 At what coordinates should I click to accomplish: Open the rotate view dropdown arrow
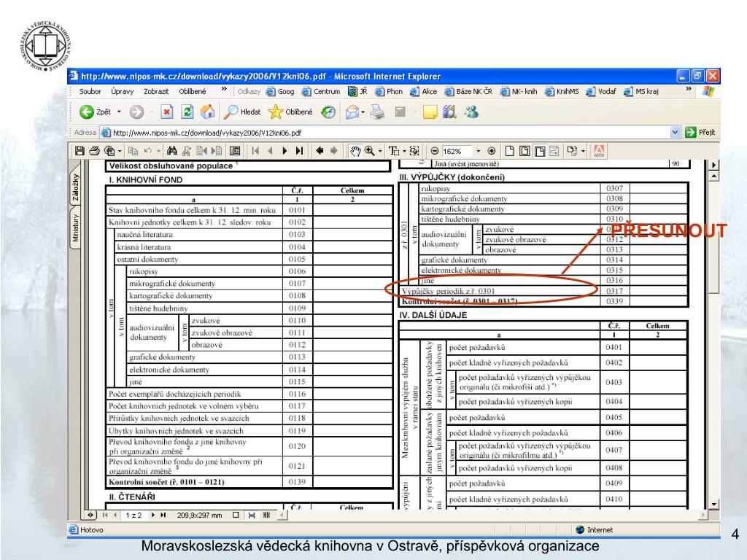(583, 152)
